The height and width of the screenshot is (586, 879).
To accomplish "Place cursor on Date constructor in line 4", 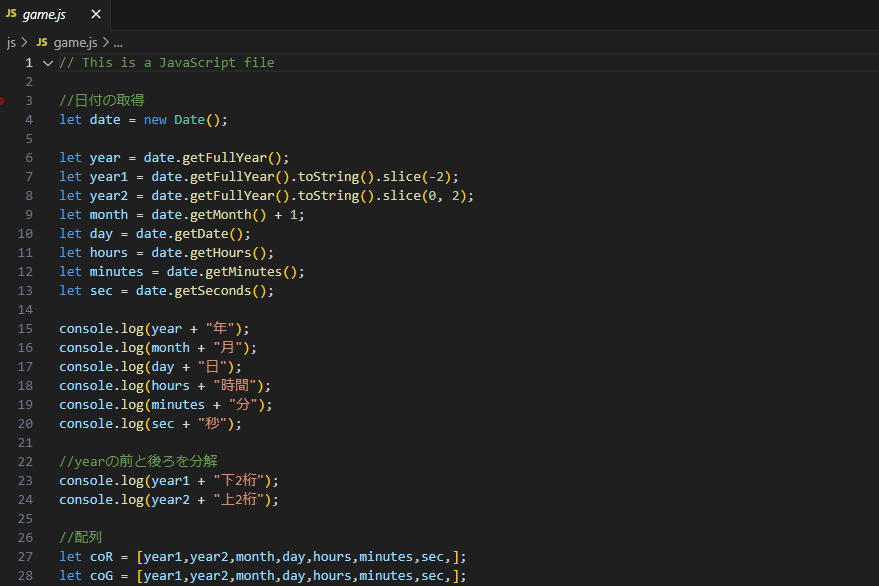I will click(x=189, y=120).
